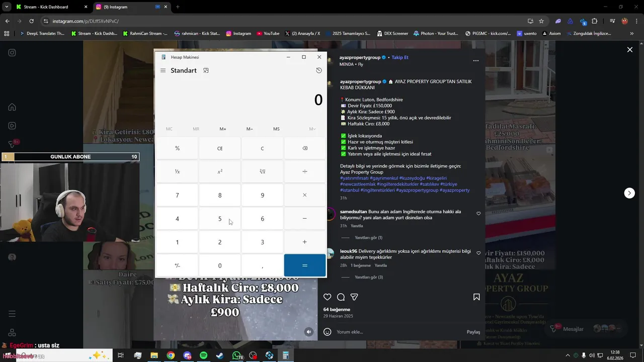644x362 pixels.
Task: Open WhatsApp from the taskbar
Action: (x=237, y=355)
